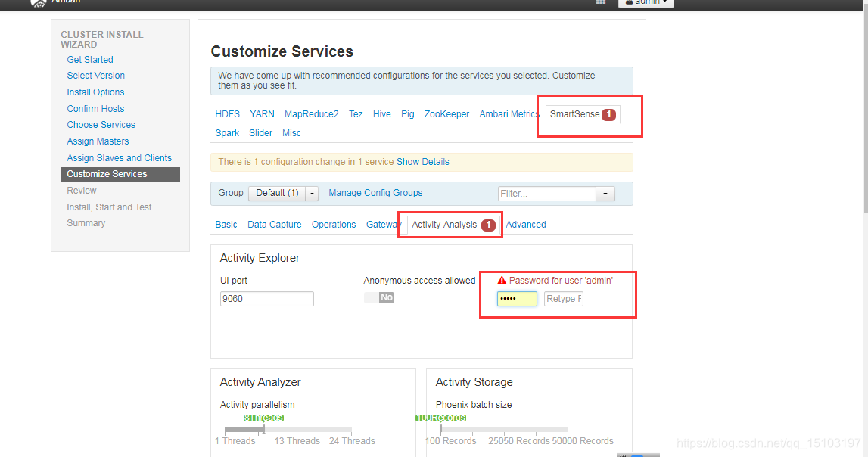
Task: Open the ZooKeeper service tab
Action: [446, 114]
